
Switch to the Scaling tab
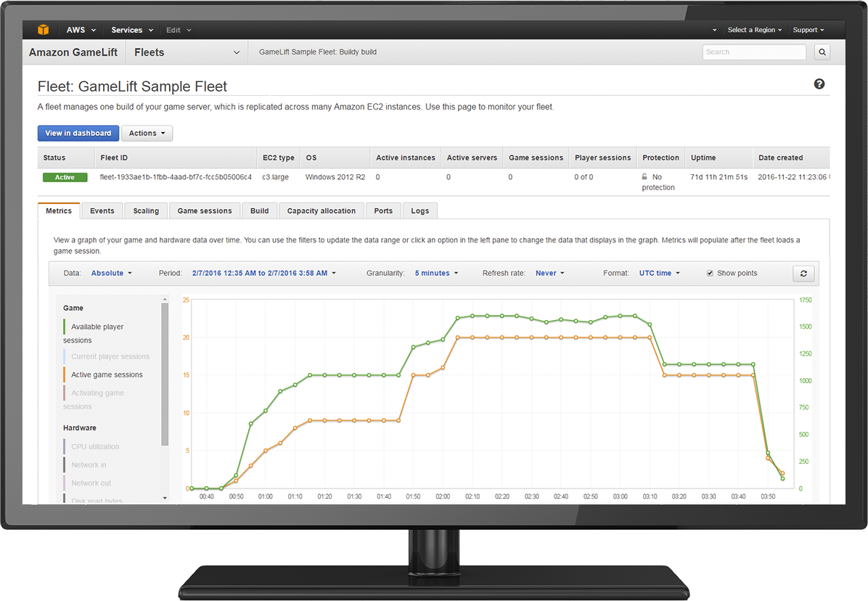click(146, 210)
